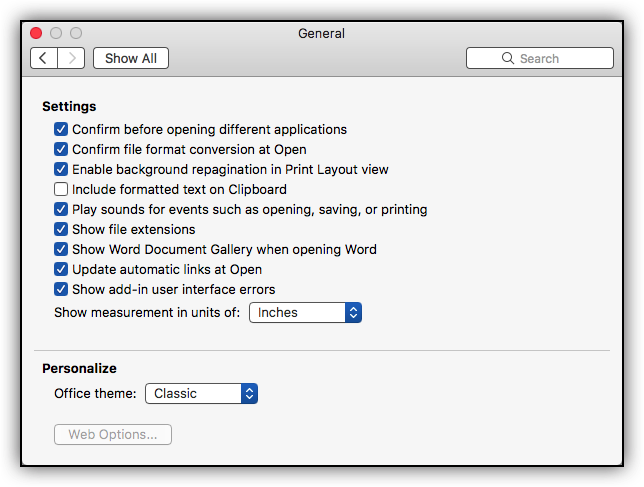Image resolution: width=644 pixels, height=487 pixels.
Task: Uncheck Show file extensions
Action: pos(61,229)
